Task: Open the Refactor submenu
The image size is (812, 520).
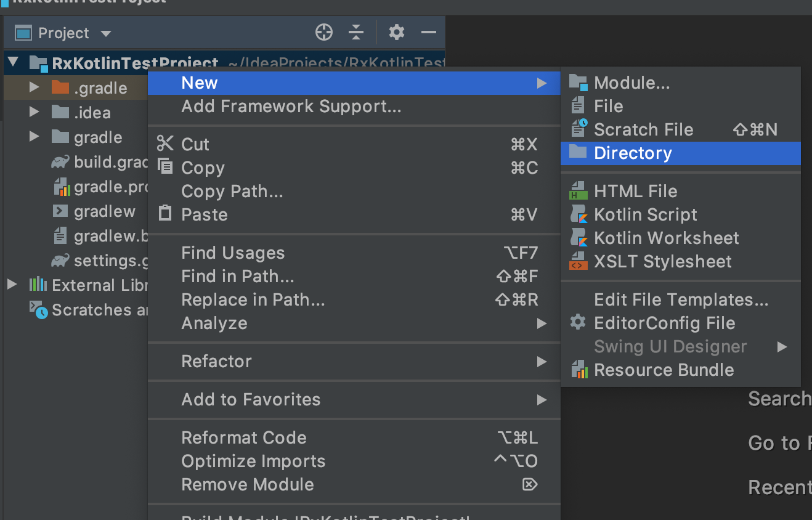Action: (354, 361)
